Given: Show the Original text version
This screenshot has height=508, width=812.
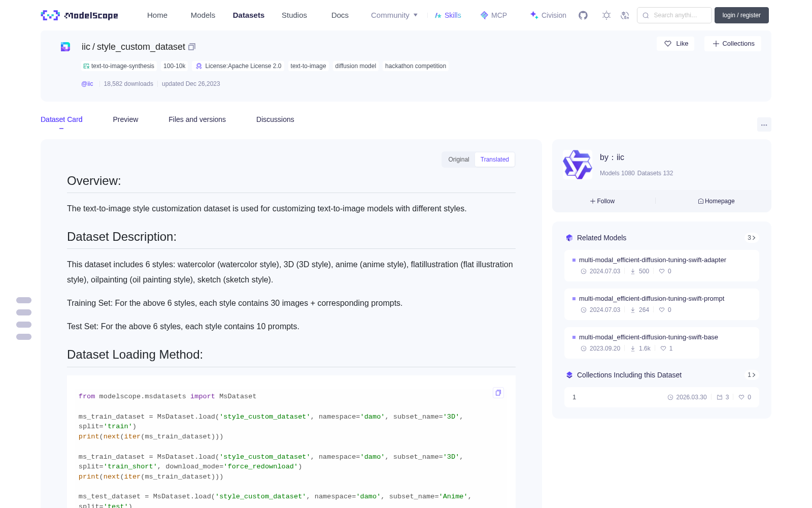Looking at the screenshot, I should (x=459, y=160).
